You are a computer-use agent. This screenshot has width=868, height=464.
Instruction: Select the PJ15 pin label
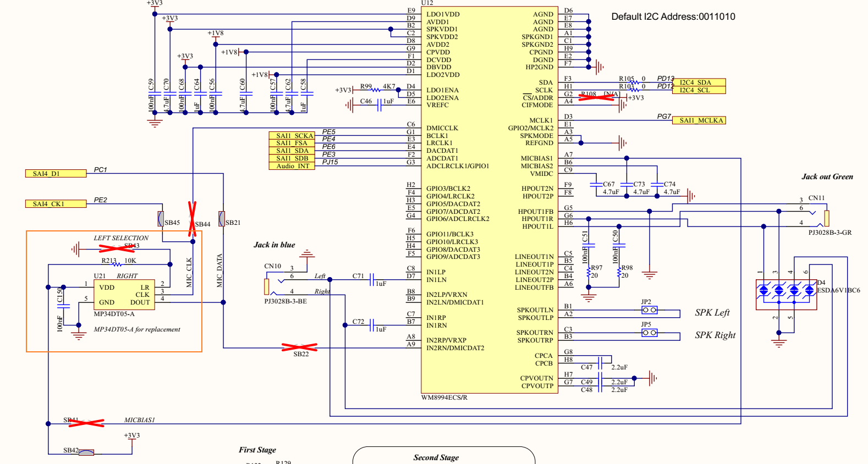330,162
